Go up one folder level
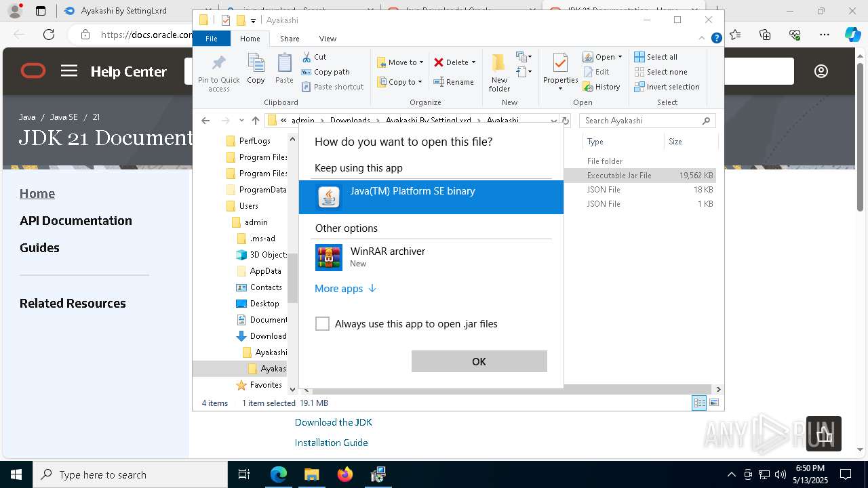 (255, 121)
